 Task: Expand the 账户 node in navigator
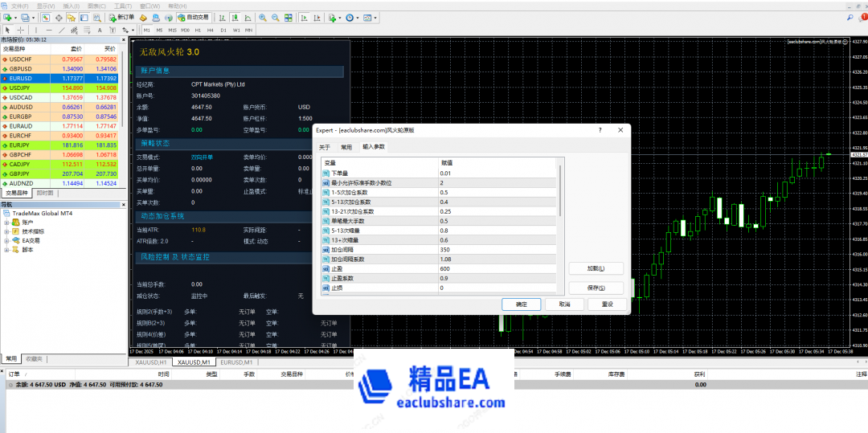click(x=6, y=222)
